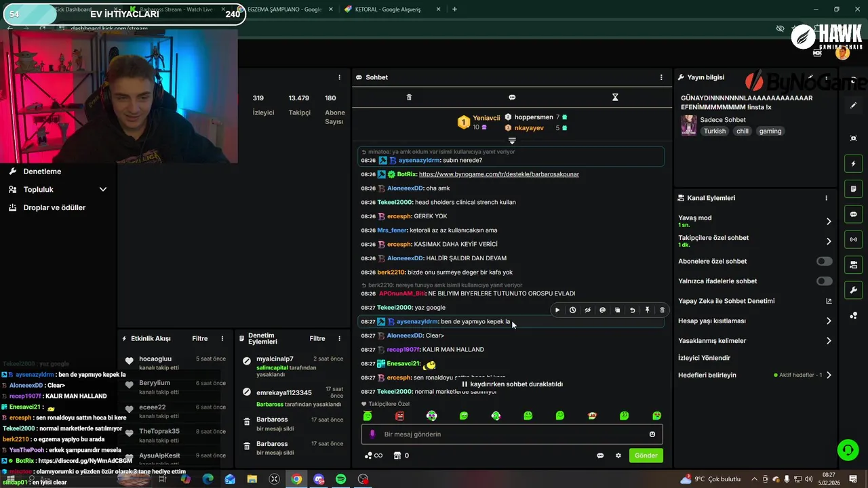Open Filtre in Denetim Eylemleri panel
The width and height of the screenshot is (868, 488).
317,338
